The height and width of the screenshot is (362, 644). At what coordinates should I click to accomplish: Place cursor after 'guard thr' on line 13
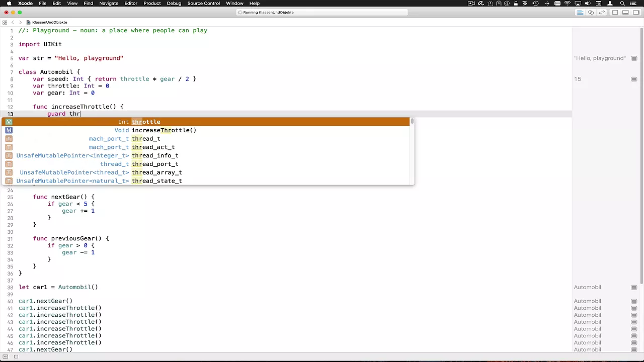81,114
